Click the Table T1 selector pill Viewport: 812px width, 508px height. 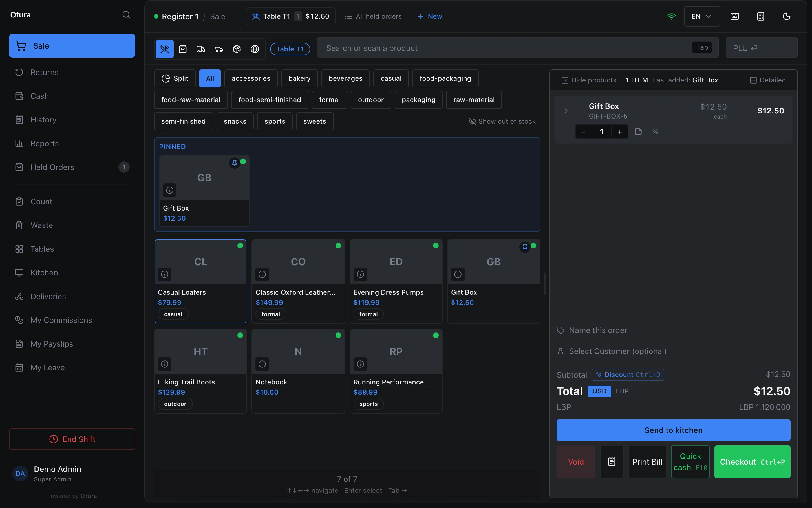click(x=290, y=49)
